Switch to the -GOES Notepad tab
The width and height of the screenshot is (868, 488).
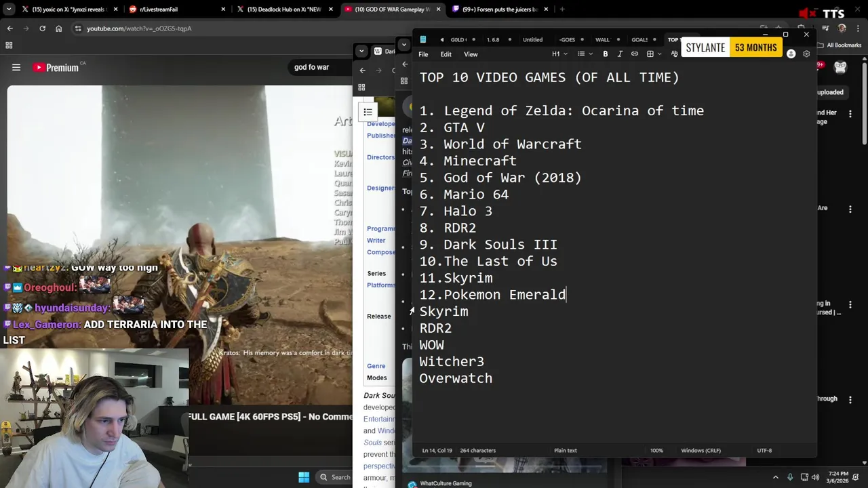click(567, 39)
